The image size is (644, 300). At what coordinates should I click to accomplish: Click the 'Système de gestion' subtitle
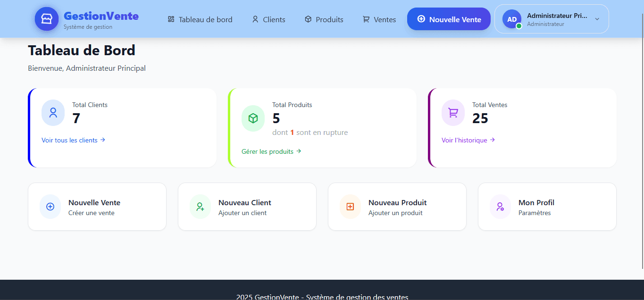click(x=88, y=27)
